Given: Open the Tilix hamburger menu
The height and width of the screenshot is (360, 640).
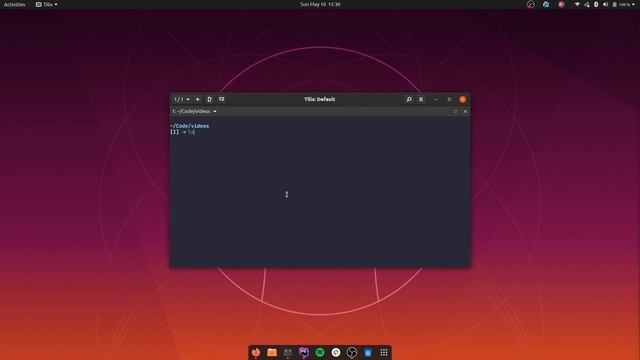Looking at the screenshot, I should point(421,99).
